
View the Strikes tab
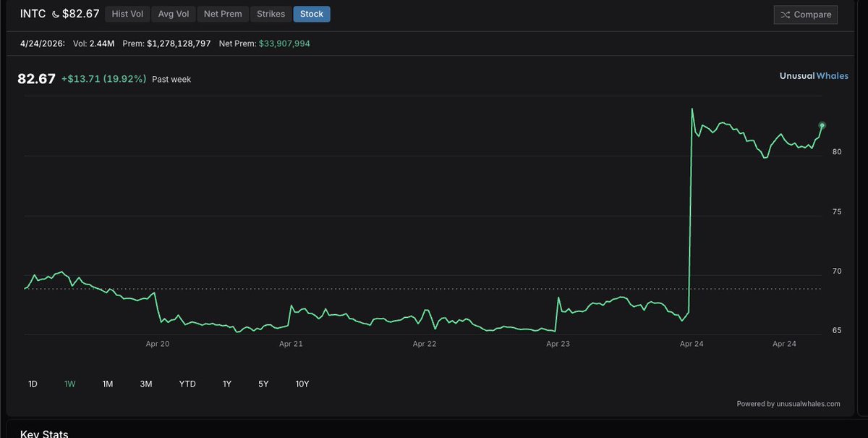(271, 13)
